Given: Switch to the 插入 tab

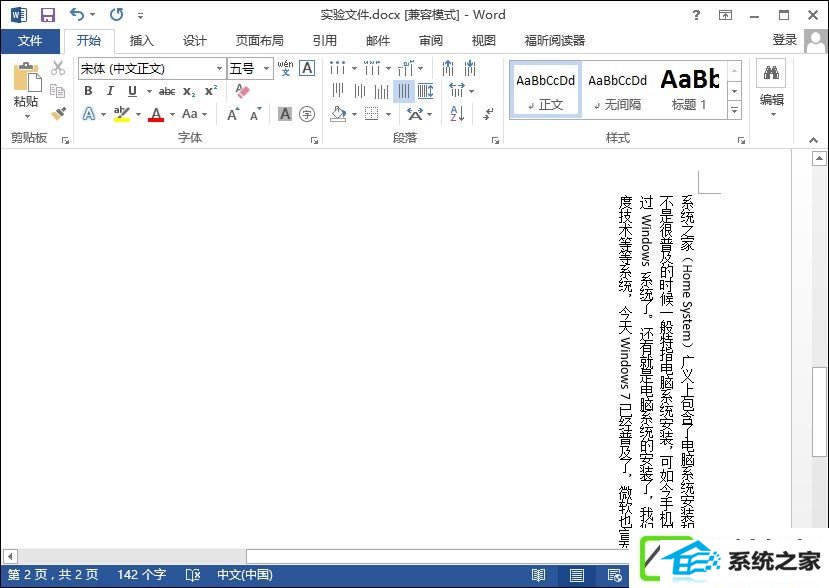Looking at the screenshot, I should click(x=142, y=41).
